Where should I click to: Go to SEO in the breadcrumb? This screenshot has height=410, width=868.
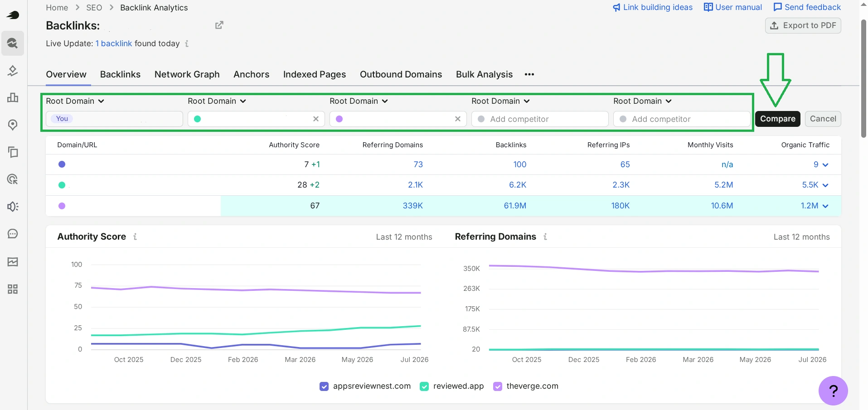[94, 8]
